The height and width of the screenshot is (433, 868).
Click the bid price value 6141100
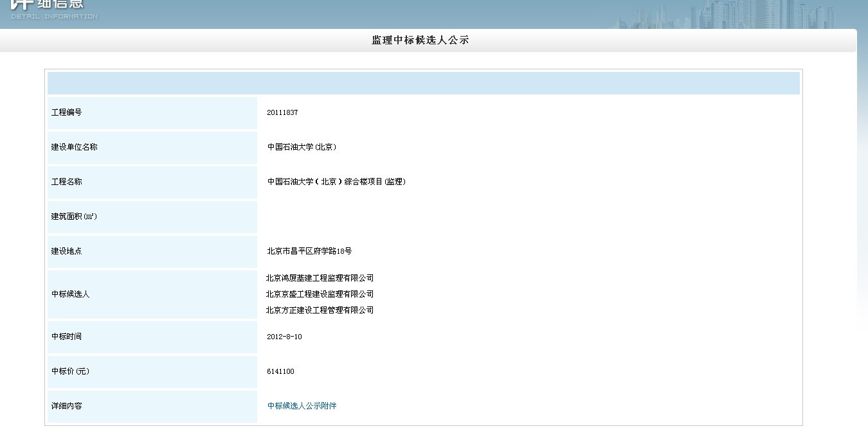(x=280, y=371)
